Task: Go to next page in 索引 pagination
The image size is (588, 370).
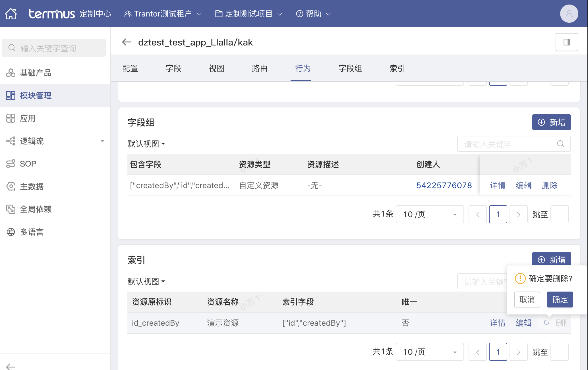Action: pos(519,352)
